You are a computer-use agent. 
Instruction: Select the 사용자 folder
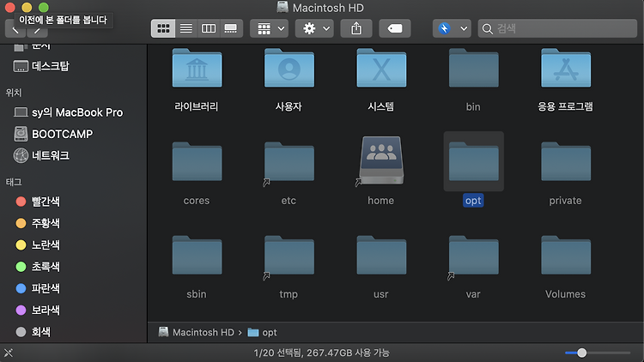(x=289, y=68)
